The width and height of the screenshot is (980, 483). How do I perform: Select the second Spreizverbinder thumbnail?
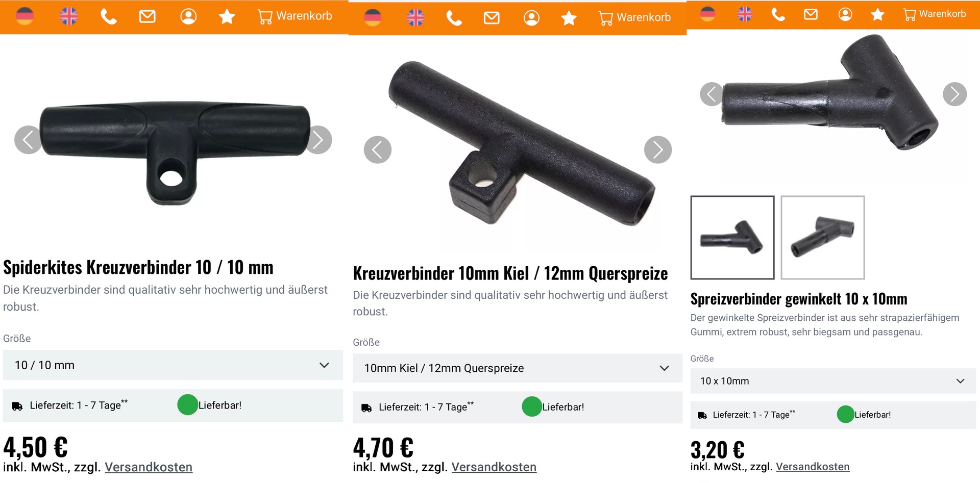823,238
